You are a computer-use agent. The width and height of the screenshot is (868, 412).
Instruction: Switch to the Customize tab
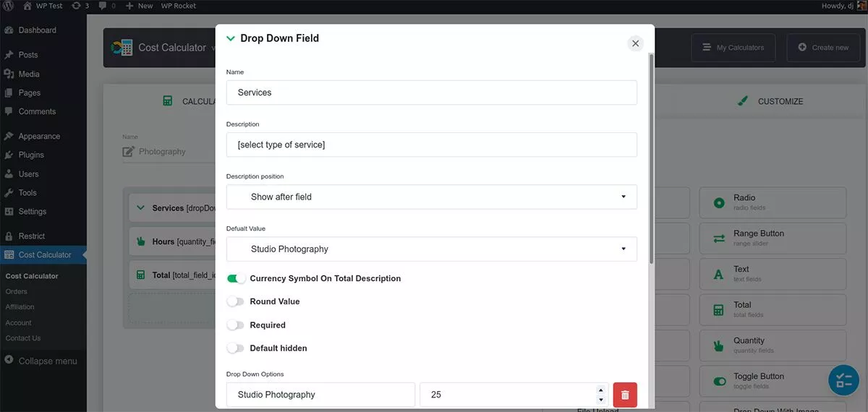coord(770,101)
